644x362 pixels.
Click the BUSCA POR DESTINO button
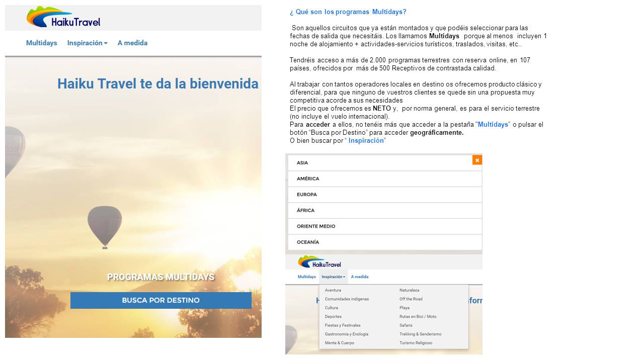[x=161, y=300]
